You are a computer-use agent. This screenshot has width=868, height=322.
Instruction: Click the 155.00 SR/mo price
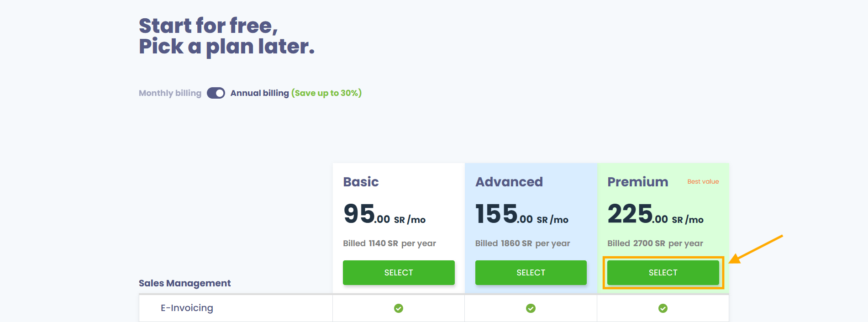[x=522, y=214]
